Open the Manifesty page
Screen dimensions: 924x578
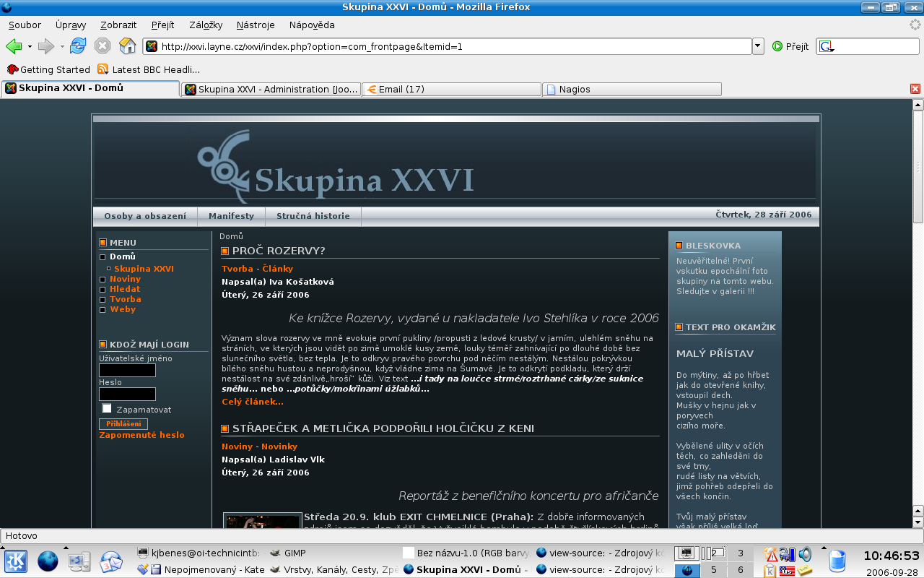(x=231, y=216)
